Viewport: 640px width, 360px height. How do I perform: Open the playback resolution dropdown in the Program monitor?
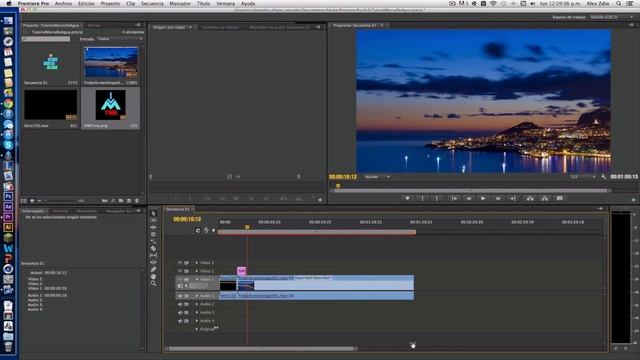(x=582, y=177)
